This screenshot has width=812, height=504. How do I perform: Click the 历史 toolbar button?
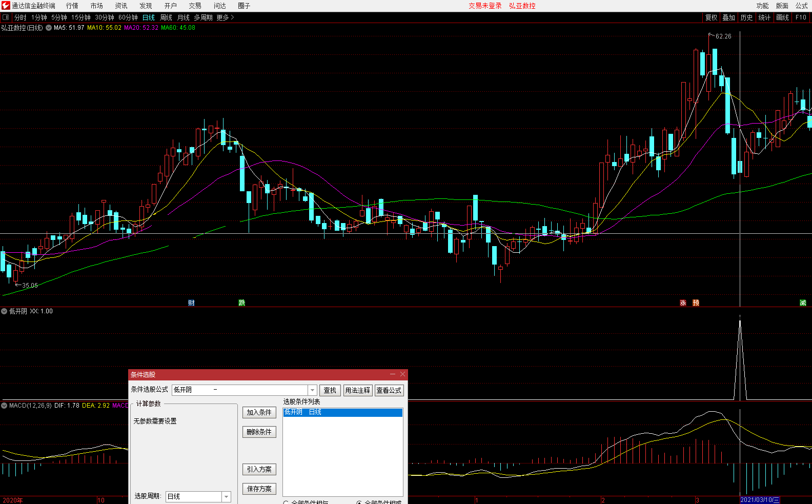747,17
